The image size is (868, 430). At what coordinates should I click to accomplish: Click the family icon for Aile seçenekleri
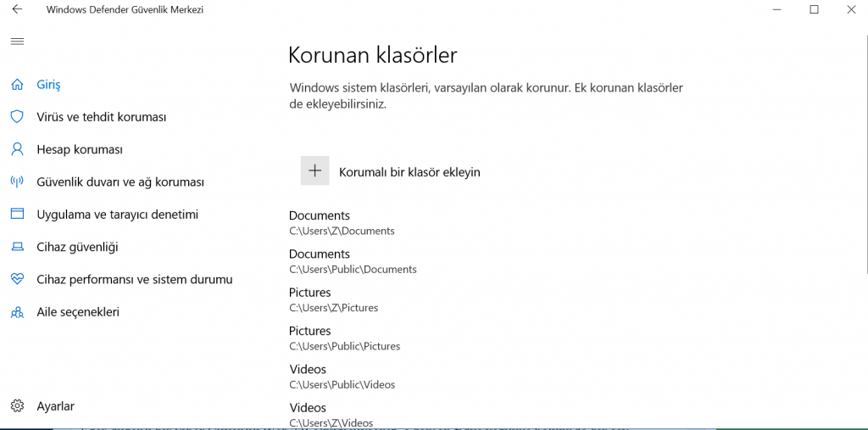[17, 312]
